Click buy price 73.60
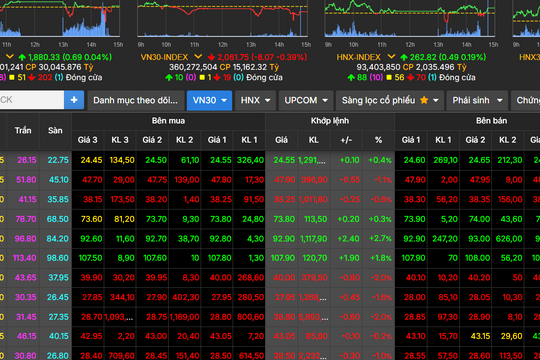The image size is (540, 360). coord(91,219)
